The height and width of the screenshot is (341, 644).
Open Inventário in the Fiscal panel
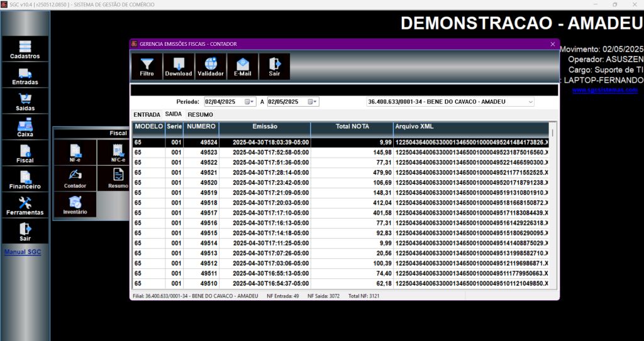tap(75, 204)
